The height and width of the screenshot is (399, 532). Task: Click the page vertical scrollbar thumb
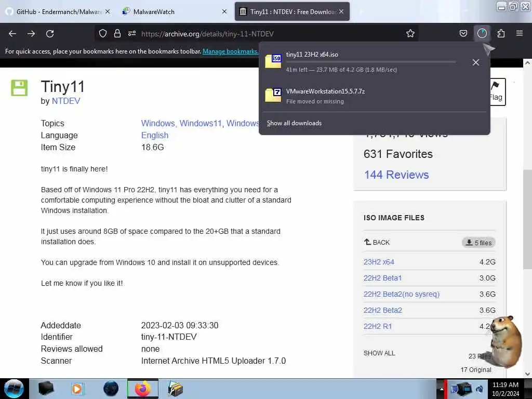[527, 219]
